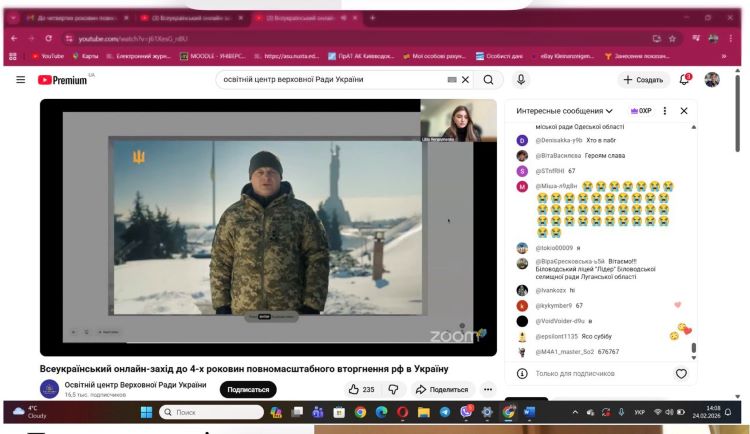Open the Мої особові рахунки bookmark
Image resolution: width=750 pixels, height=434 pixels.
[x=434, y=56]
